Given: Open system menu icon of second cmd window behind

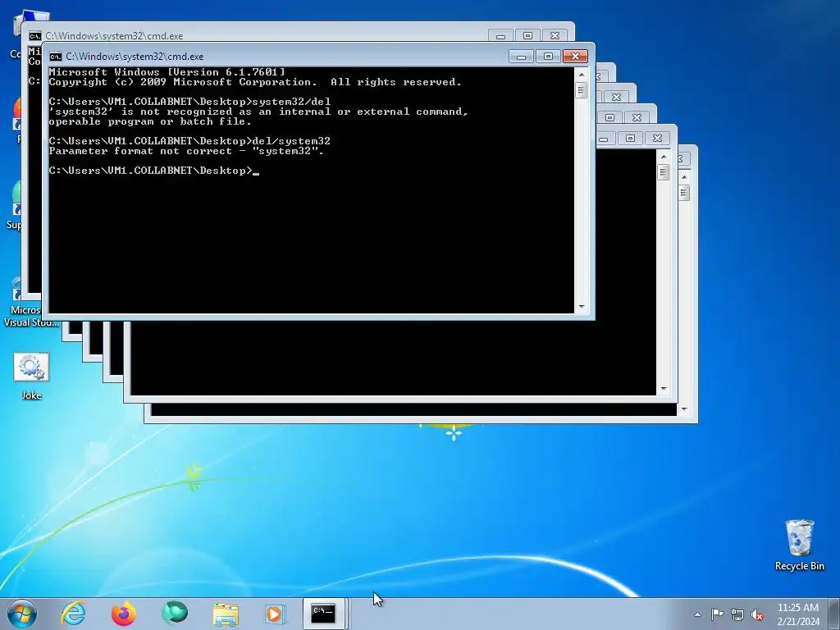Looking at the screenshot, I should pyautogui.click(x=34, y=36).
